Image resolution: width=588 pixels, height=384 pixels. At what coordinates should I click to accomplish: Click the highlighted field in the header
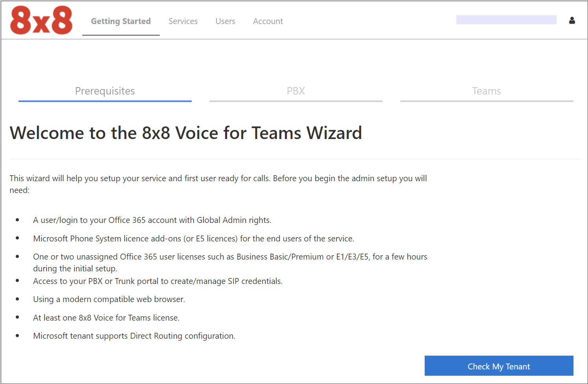tap(506, 19)
